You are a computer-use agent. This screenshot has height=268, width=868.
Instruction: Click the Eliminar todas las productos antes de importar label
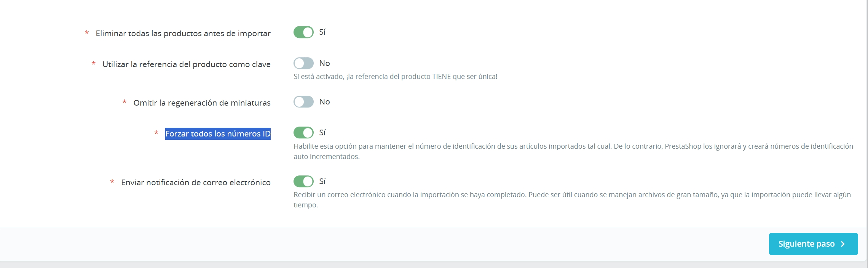tap(183, 34)
